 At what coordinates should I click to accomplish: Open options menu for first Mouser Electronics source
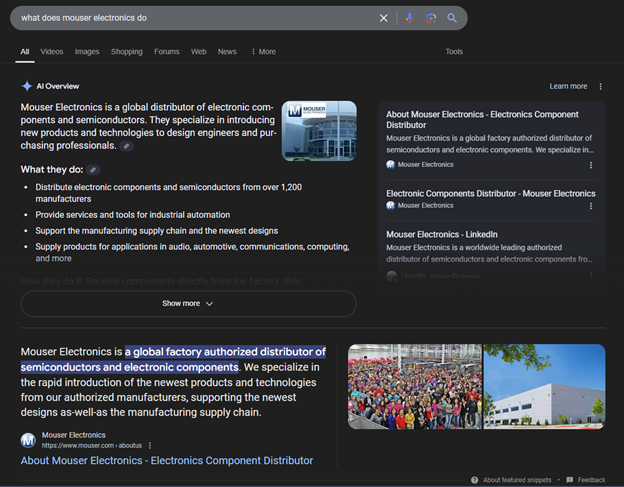[x=590, y=165]
